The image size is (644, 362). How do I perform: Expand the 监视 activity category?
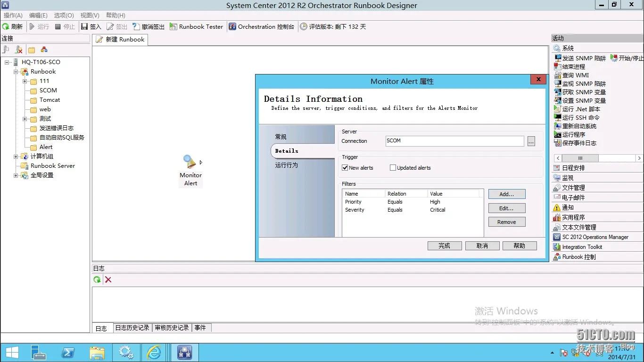597,178
